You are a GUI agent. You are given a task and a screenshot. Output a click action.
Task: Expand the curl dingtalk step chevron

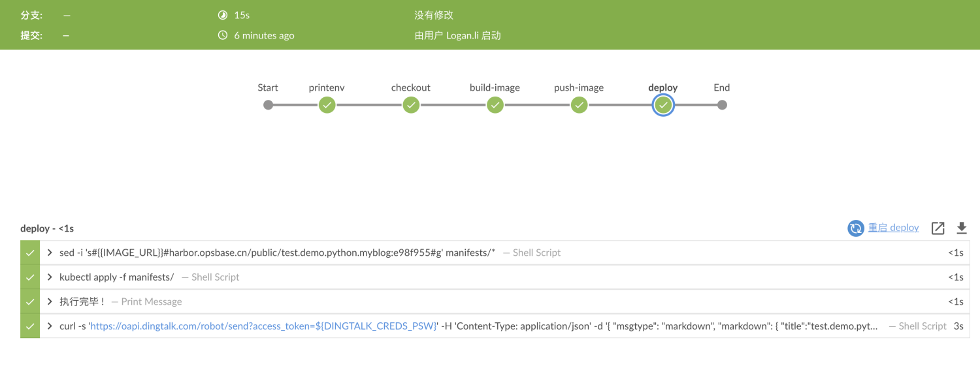[50, 326]
